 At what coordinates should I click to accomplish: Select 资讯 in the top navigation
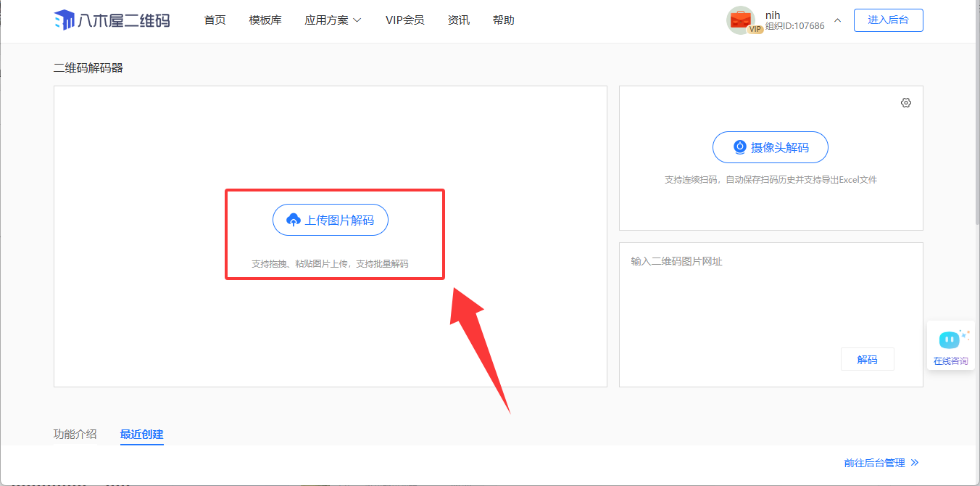point(458,20)
